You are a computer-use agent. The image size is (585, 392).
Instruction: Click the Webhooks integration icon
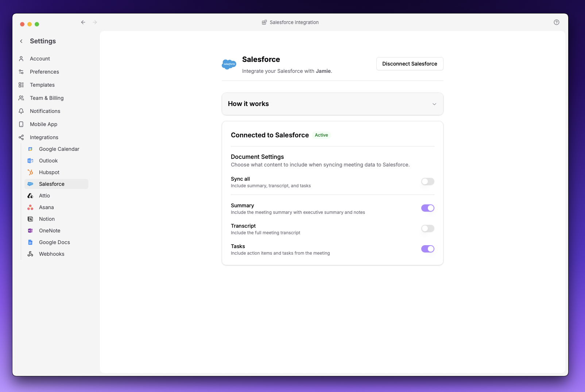pos(30,254)
